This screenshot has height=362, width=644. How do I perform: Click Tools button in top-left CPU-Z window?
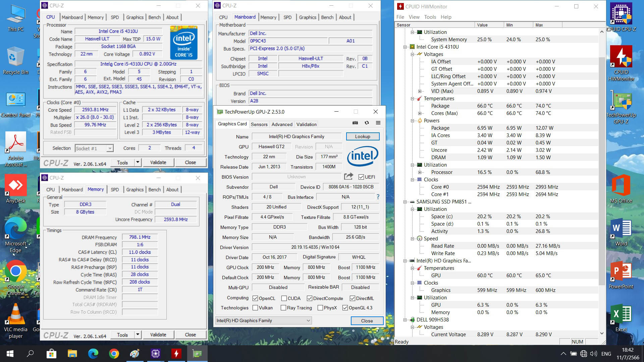click(x=122, y=162)
